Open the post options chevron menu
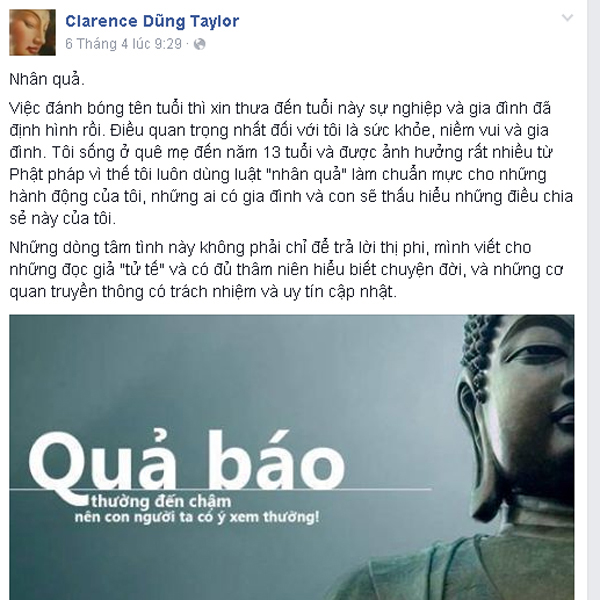Viewport: 600px width, 600px height. pyautogui.click(x=567, y=18)
